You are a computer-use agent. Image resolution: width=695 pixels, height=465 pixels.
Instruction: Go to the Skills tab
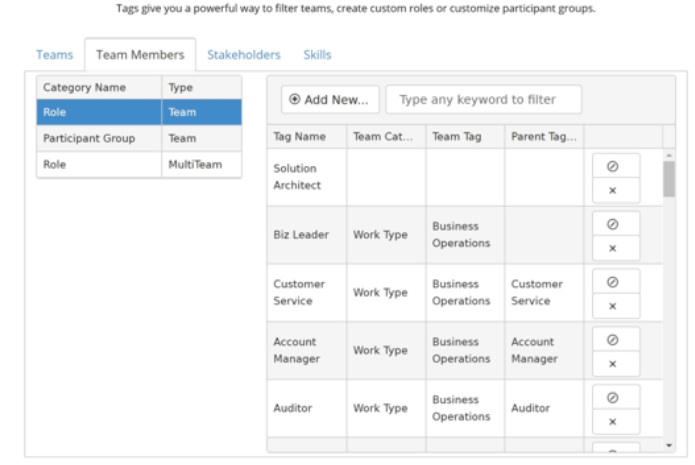pyautogui.click(x=317, y=55)
